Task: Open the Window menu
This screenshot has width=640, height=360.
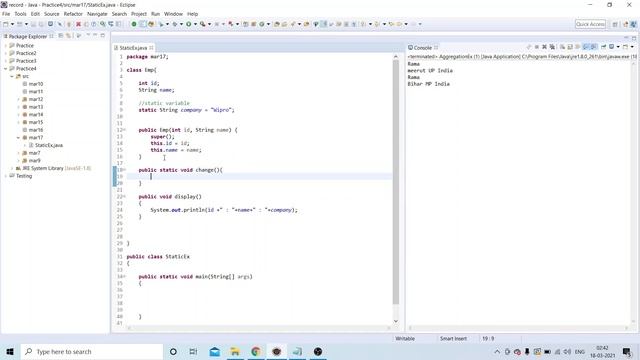Action: pyautogui.click(x=173, y=14)
